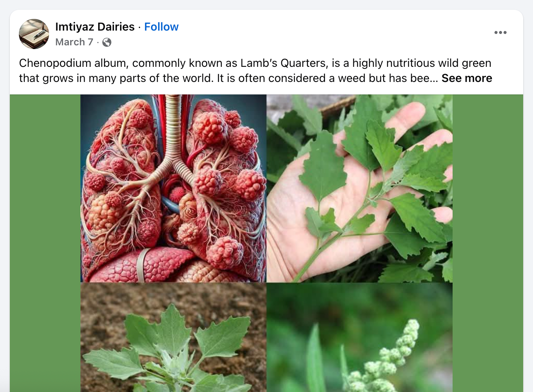View the lungs illustration photo
This screenshot has height=392, width=533.
point(173,188)
